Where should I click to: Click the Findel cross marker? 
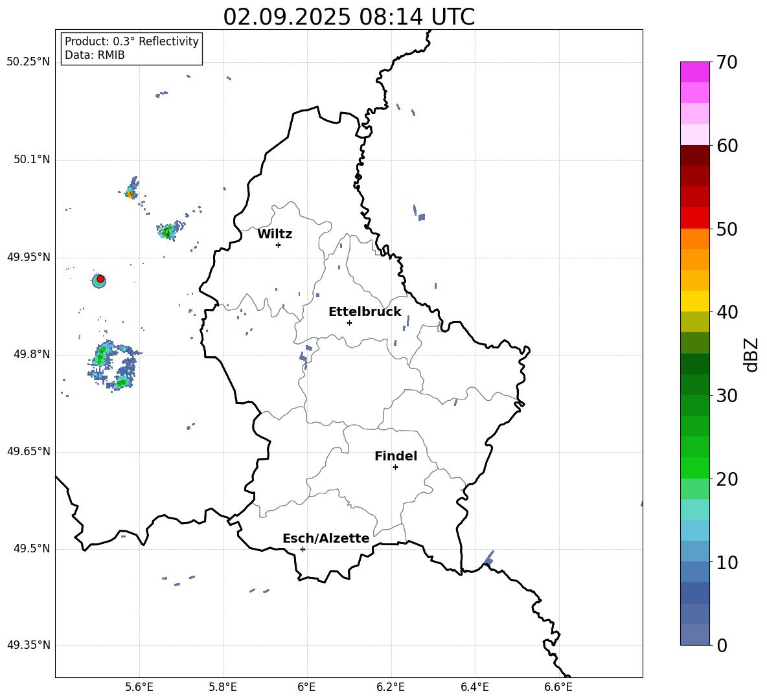[x=395, y=468]
